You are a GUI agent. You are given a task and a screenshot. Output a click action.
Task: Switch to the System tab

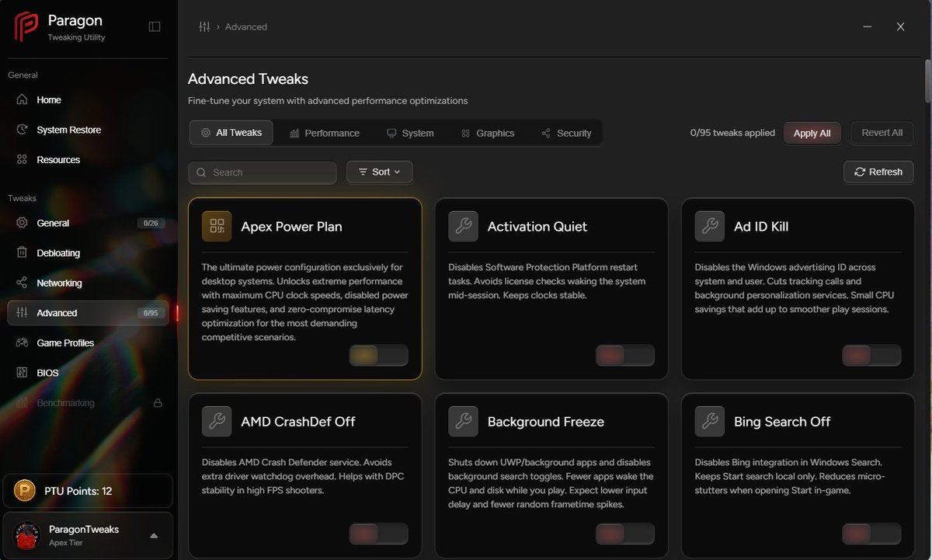point(410,133)
